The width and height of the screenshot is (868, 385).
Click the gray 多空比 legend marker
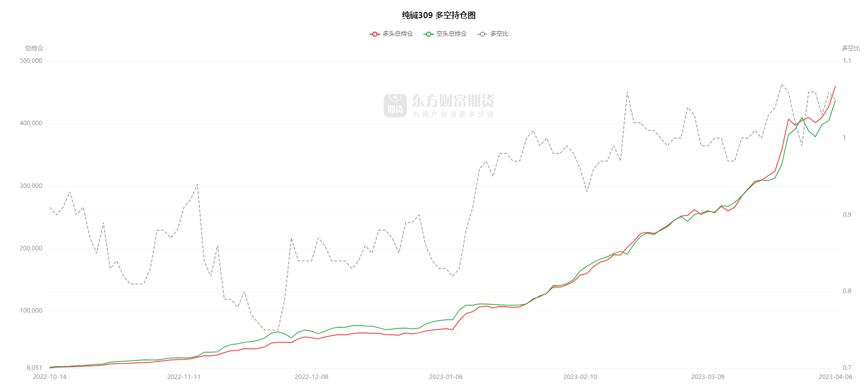pyautogui.click(x=482, y=34)
